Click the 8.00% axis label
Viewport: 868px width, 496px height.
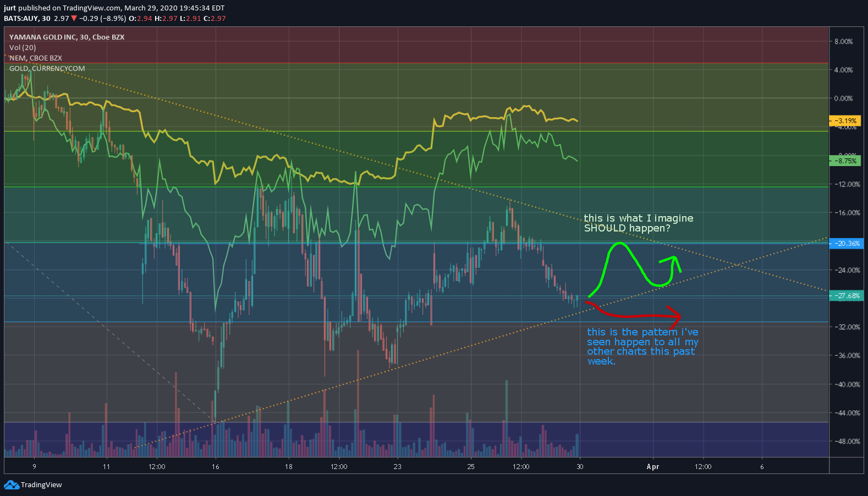tap(844, 41)
